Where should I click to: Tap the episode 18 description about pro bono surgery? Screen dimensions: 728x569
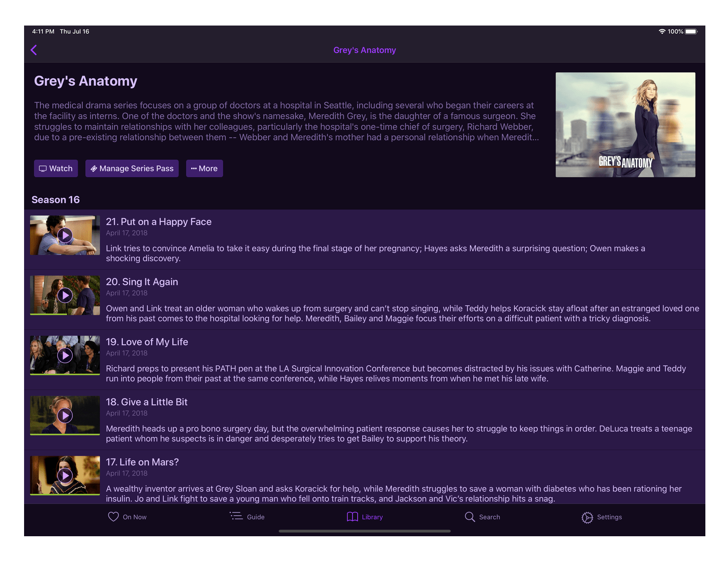(399, 434)
